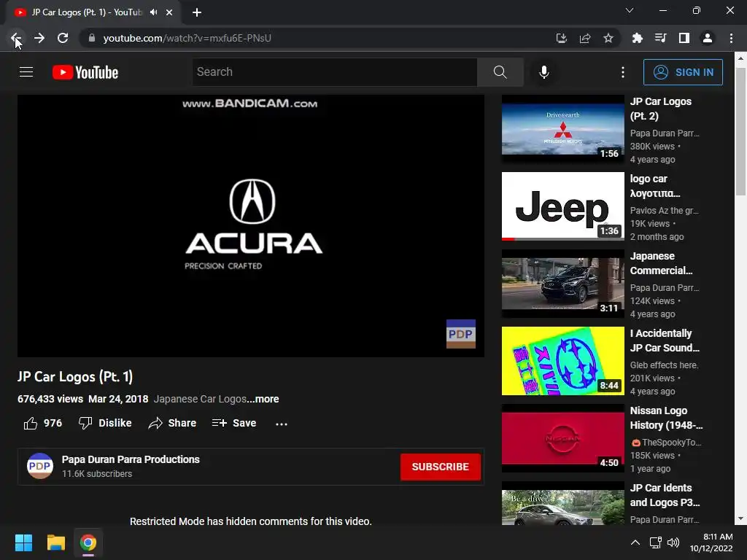
Task: Open File Explorer from the taskbar
Action: click(55, 542)
